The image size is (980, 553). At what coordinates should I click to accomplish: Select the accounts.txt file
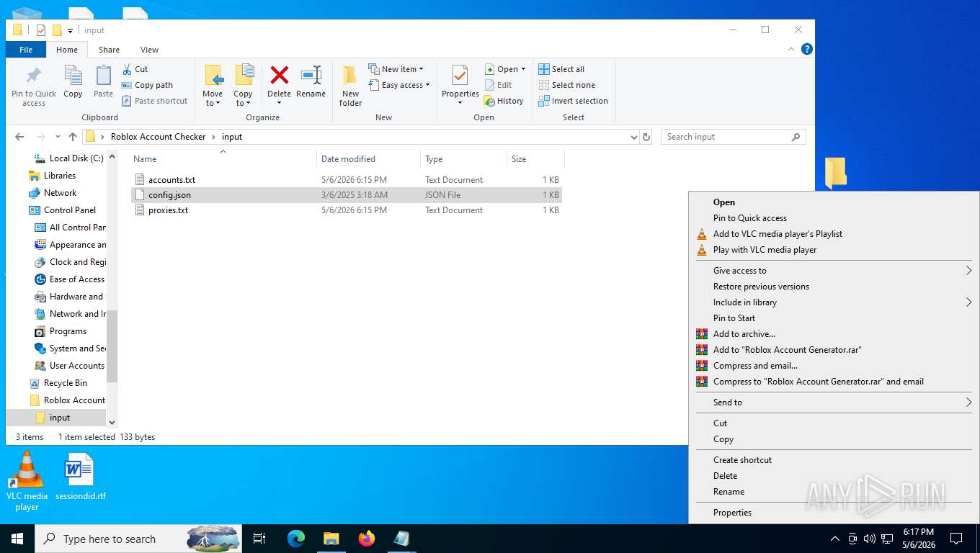[x=347, y=180]
